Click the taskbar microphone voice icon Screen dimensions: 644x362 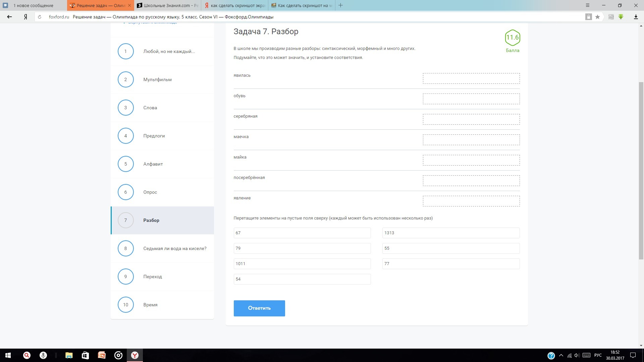pyautogui.click(x=43, y=355)
